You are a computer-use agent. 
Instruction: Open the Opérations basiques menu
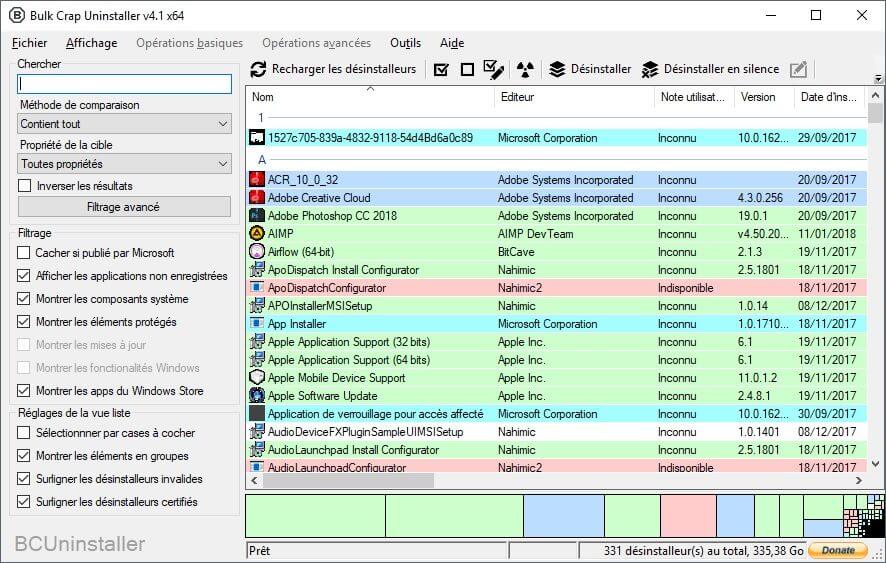coord(189,43)
